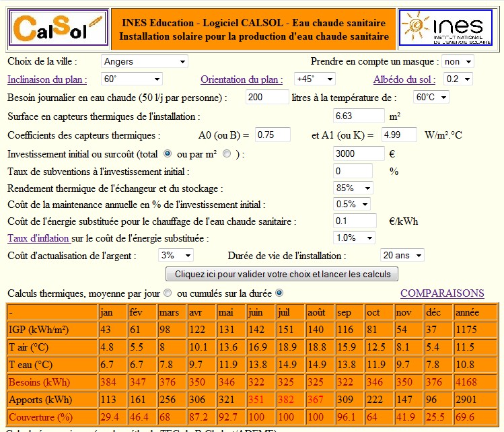Screen dimensions: 504x432
Task: Open the inflation rate dropdown 1.0%
Action: 354,238
